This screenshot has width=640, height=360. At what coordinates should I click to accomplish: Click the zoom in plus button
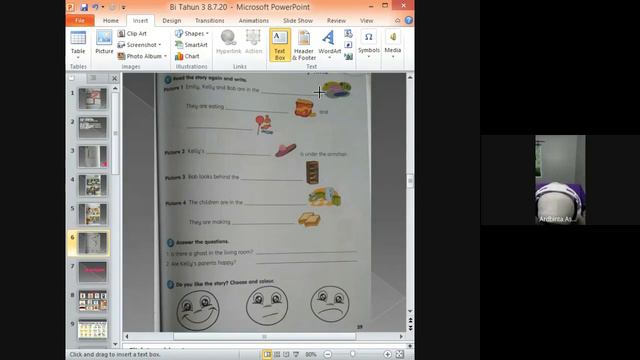coord(387,354)
